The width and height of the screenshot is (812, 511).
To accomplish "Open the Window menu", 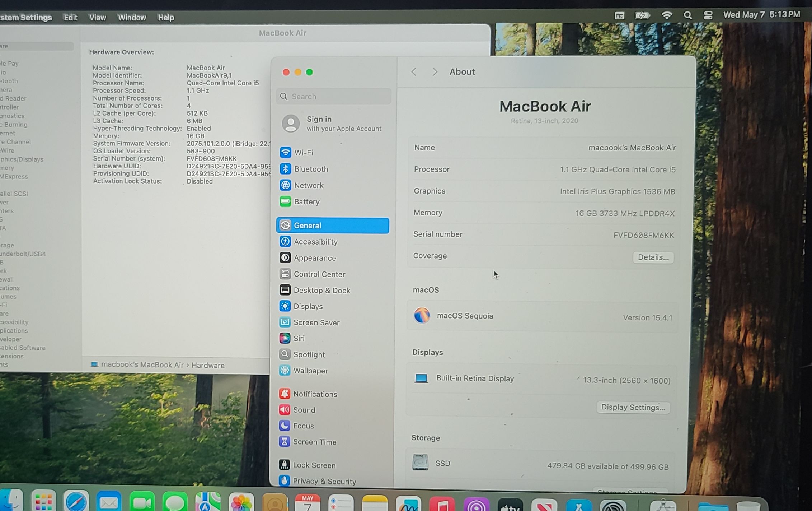I will click(132, 18).
